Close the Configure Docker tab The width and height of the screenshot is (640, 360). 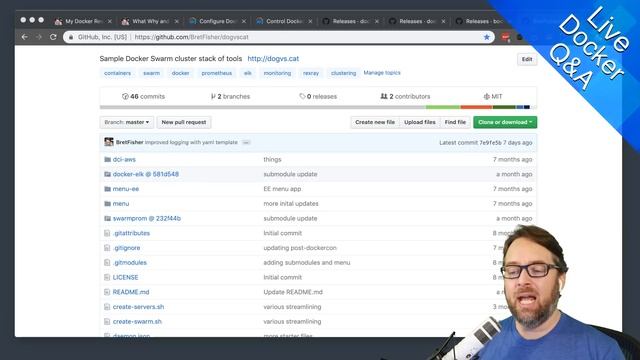point(244,21)
